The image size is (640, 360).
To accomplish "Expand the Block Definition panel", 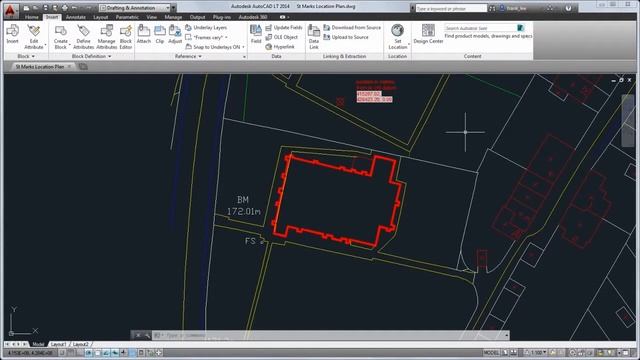I will (91, 56).
